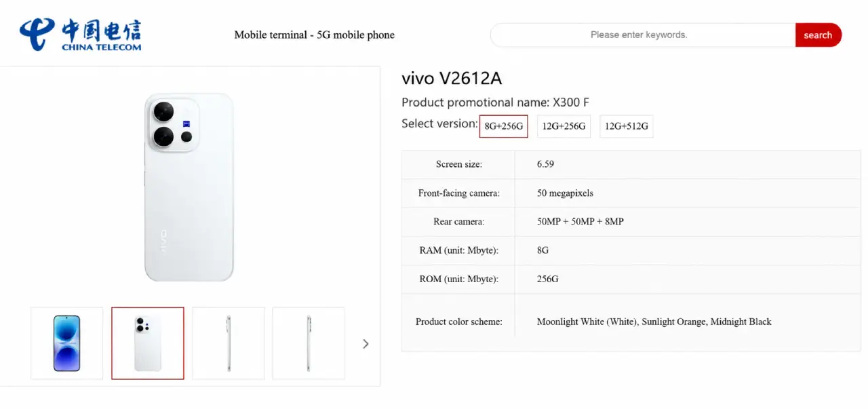This screenshot has width=868, height=409.
Task: Show next thumbnails with right chevron arrow
Action: click(366, 344)
